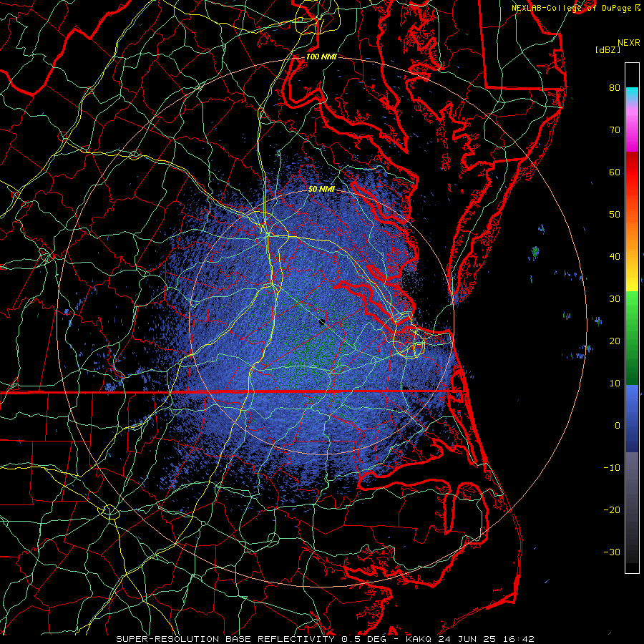Click the '50 NMI' range ring label
The width and height of the screenshot is (644, 644).
[321, 190]
